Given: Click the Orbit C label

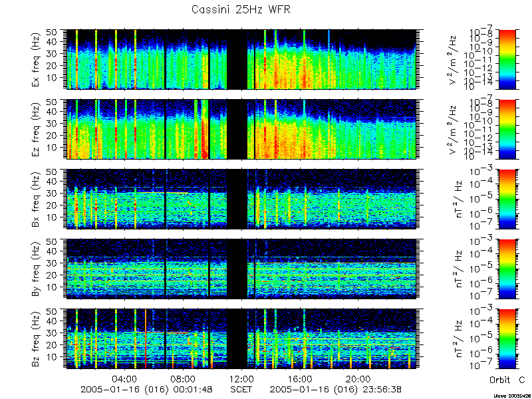Looking at the screenshot, I should click(507, 380).
